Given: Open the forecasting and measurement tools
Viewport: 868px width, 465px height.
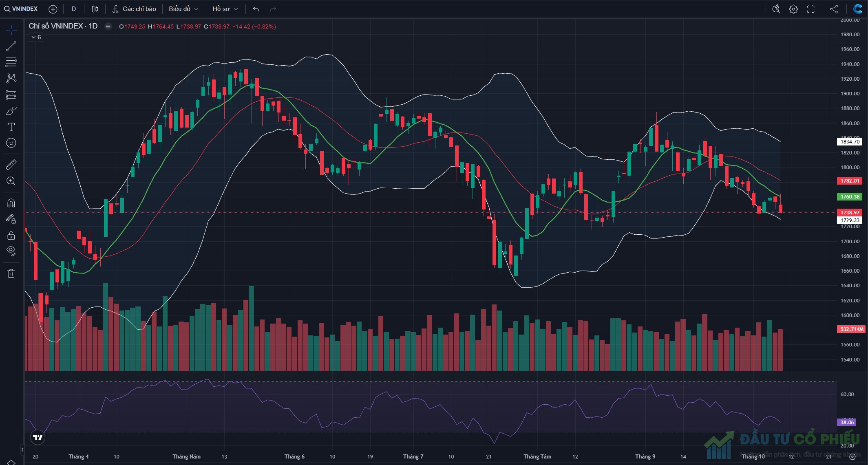Looking at the screenshot, I should point(11,95).
